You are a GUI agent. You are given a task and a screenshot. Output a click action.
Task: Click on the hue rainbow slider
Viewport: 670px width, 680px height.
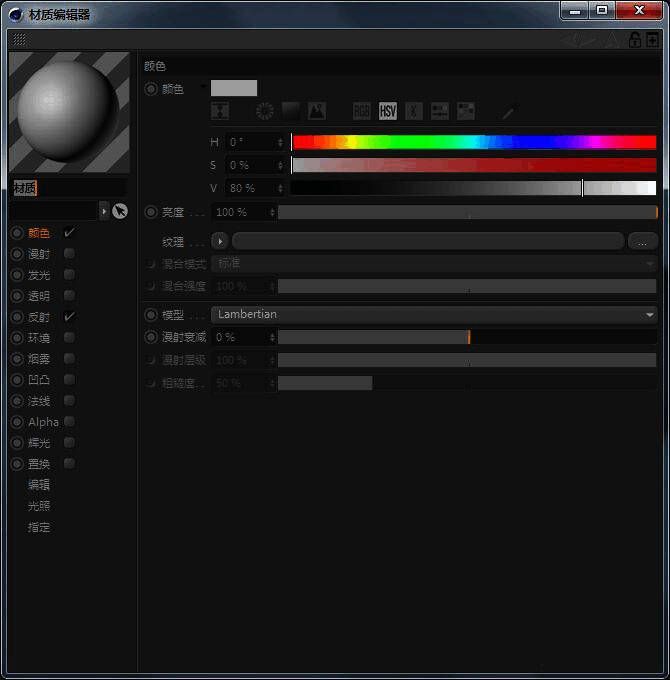coord(473,142)
